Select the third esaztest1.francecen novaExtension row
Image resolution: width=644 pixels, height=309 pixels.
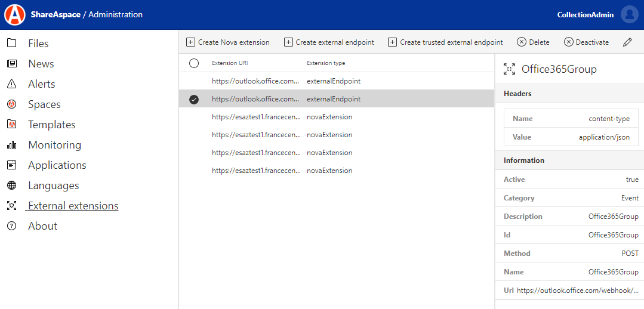(337, 153)
